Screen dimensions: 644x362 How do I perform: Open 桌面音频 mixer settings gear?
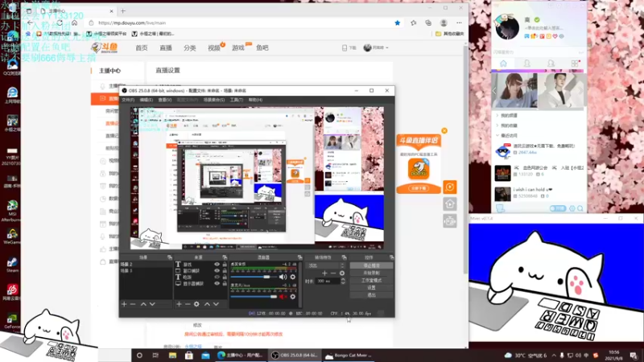293,277
